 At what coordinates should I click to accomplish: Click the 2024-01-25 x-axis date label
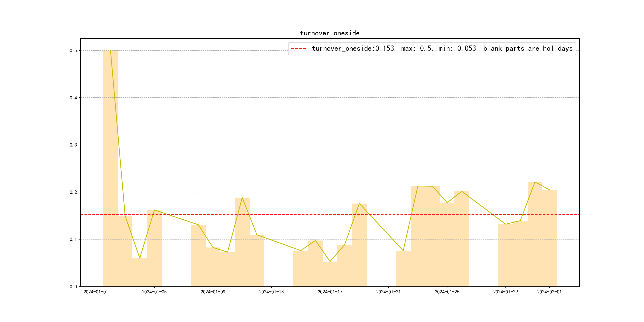tap(447, 292)
